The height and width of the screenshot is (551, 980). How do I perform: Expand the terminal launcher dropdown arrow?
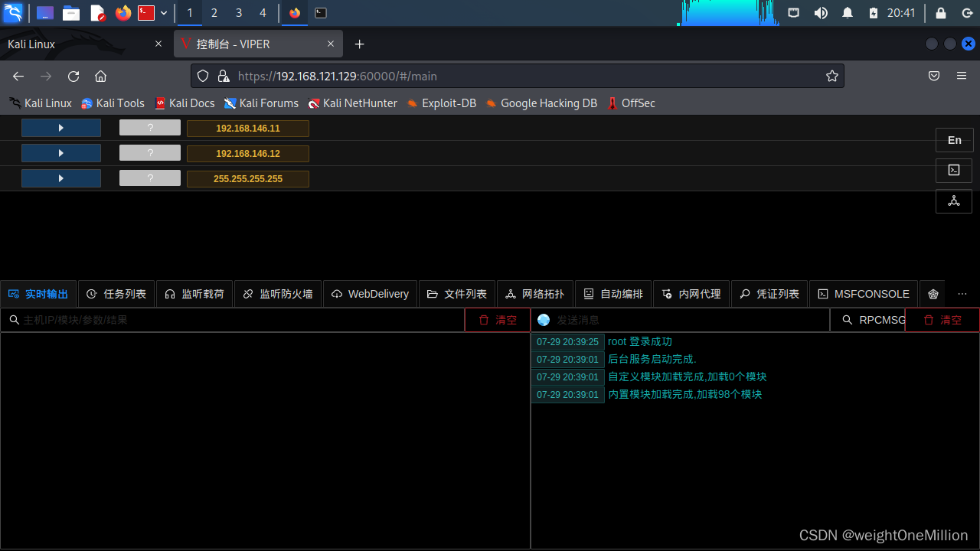(x=164, y=13)
